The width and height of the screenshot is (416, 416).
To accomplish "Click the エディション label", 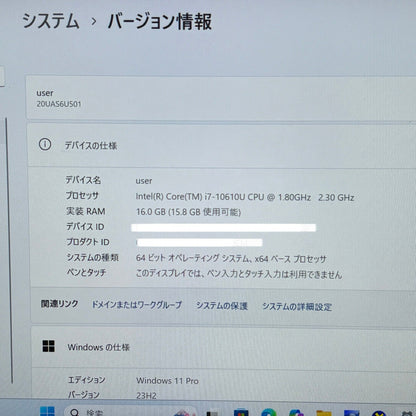I will 87,380.
